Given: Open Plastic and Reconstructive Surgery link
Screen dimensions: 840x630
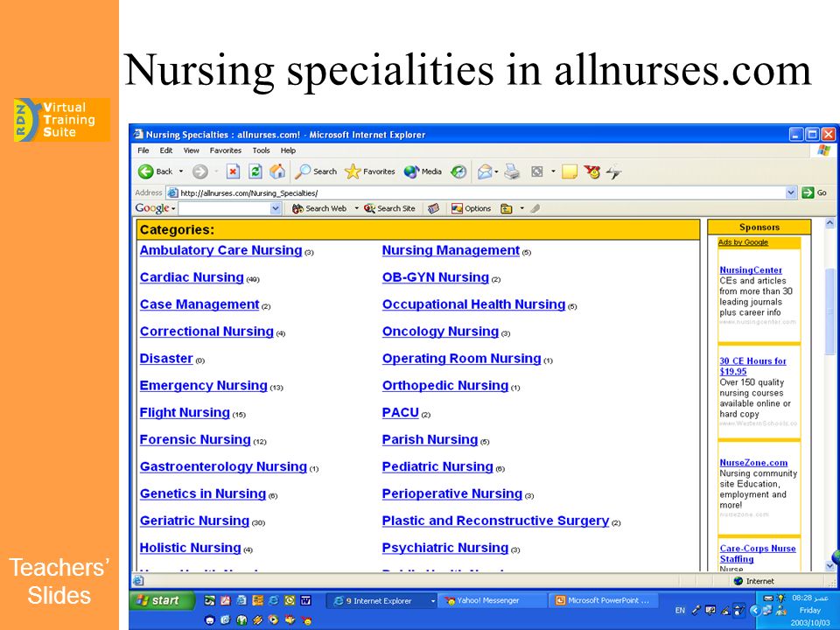Looking at the screenshot, I should point(495,521).
